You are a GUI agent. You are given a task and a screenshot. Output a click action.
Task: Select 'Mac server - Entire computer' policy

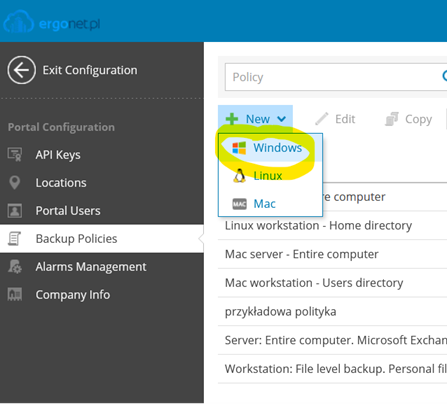point(332,254)
